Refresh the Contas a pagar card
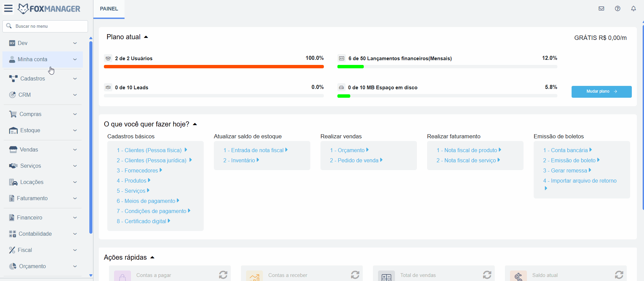The width and height of the screenshot is (644, 281). pyautogui.click(x=223, y=275)
